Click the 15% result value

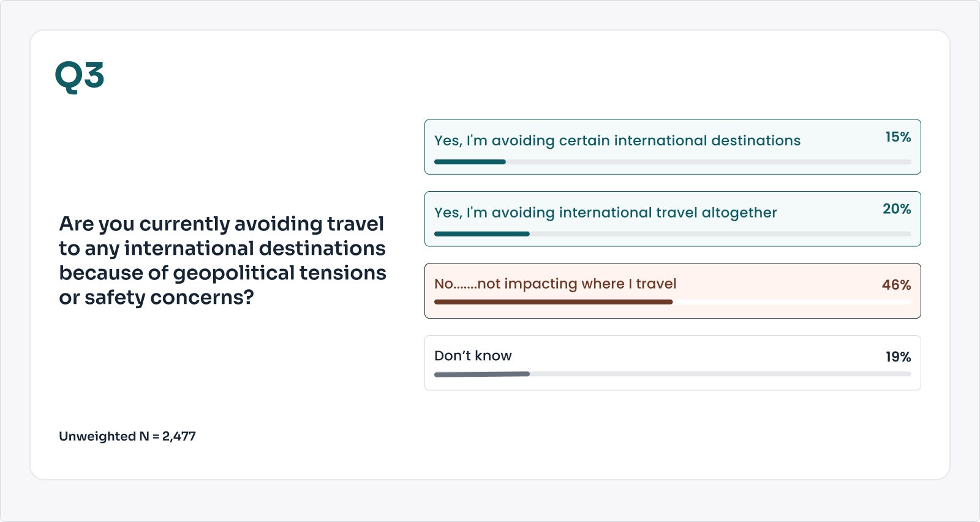[x=897, y=137]
